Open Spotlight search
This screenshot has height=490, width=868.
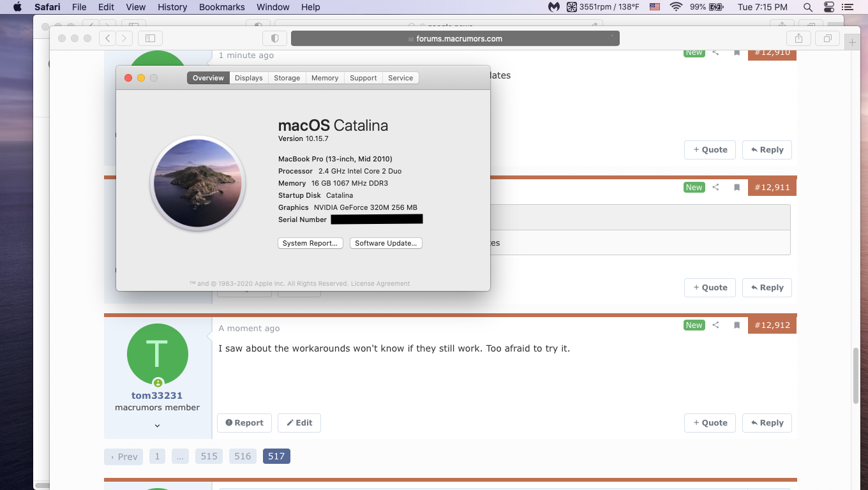point(808,7)
